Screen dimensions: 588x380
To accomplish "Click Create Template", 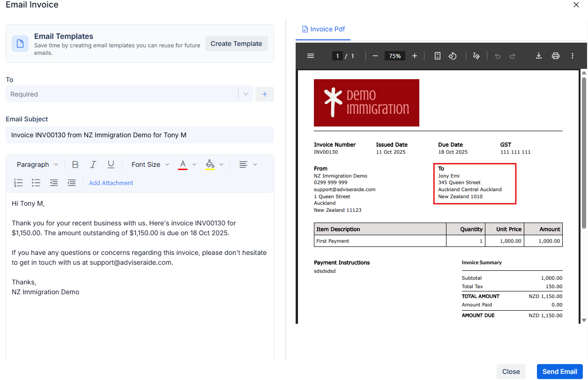I will [x=236, y=43].
